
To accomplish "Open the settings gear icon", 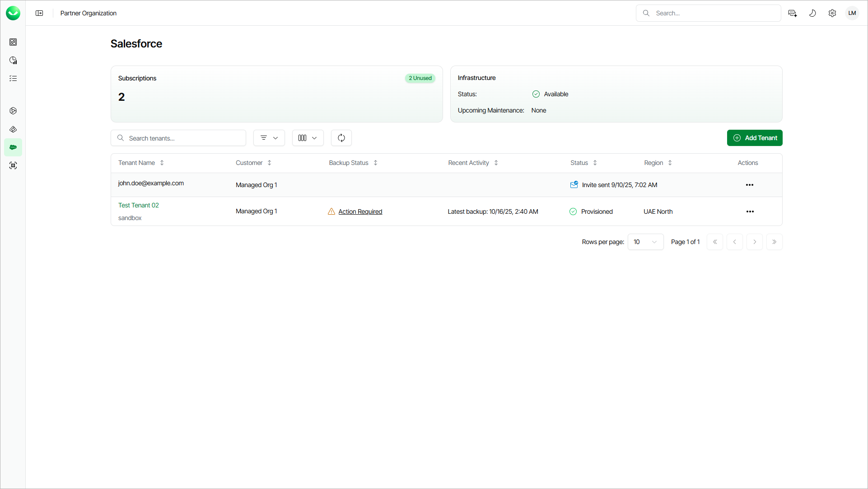I will click(832, 13).
